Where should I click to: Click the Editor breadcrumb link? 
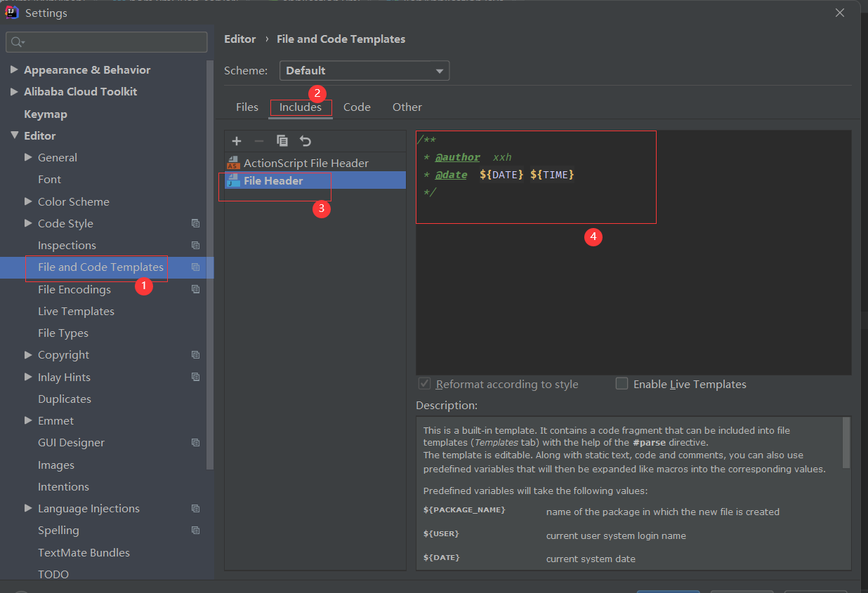[x=240, y=39]
